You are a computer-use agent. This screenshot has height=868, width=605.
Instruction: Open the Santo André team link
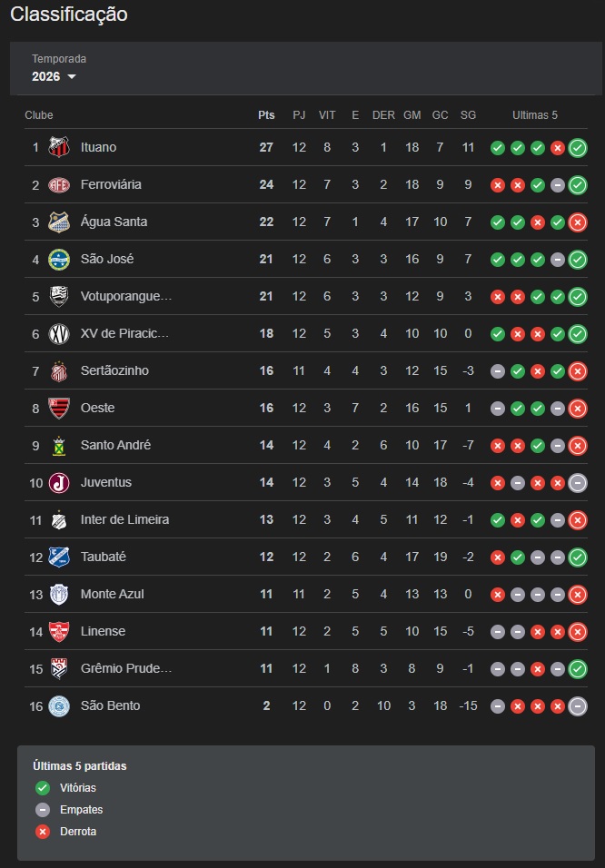click(x=115, y=445)
